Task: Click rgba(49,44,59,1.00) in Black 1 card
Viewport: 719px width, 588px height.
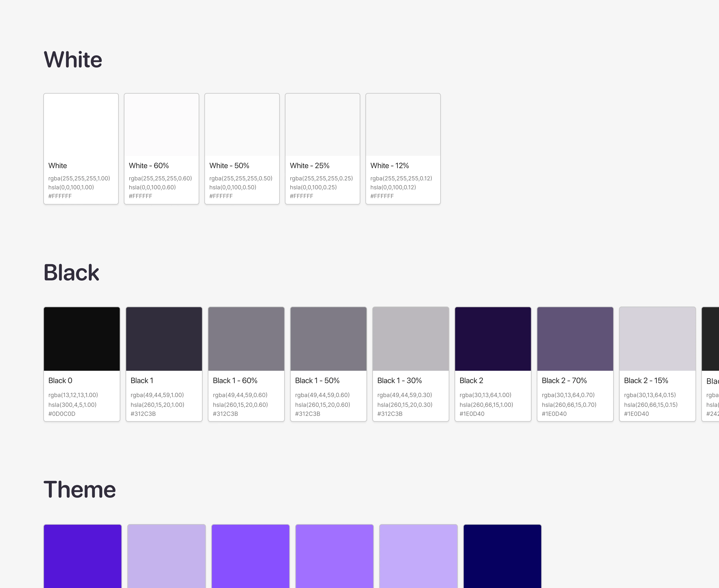Action: tap(157, 395)
